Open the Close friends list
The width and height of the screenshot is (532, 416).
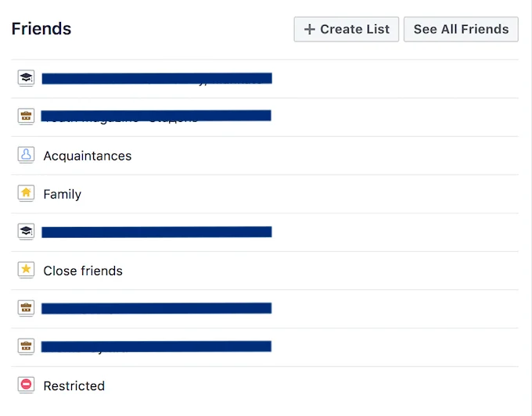(x=83, y=271)
